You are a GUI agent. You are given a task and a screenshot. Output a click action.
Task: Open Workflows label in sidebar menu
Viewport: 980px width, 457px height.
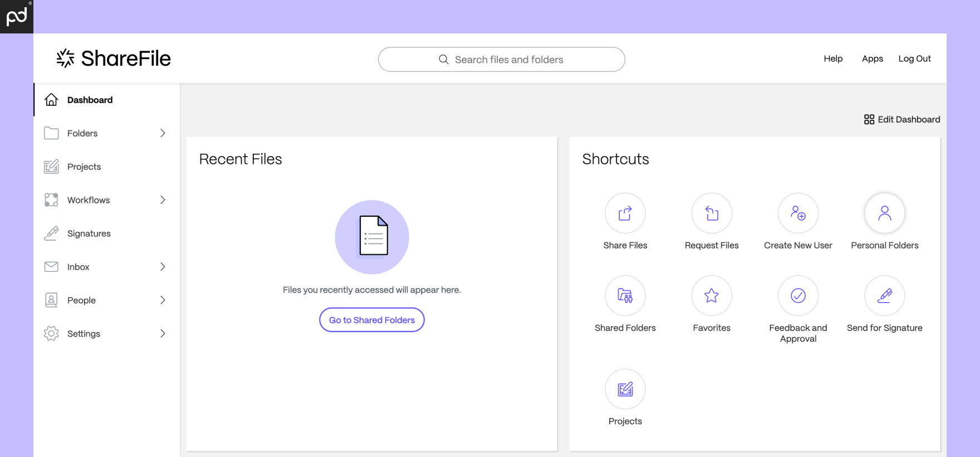(x=89, y=200)
